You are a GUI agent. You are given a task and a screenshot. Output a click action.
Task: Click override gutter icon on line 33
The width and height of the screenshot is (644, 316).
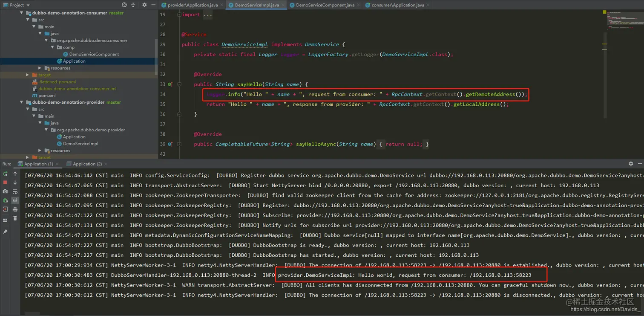click(x=170, y=84)
